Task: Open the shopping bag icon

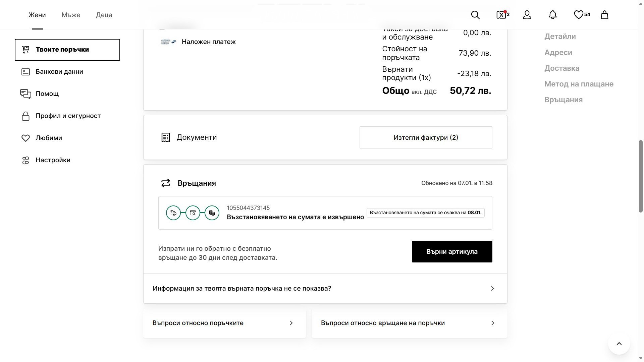Action: 604,15
